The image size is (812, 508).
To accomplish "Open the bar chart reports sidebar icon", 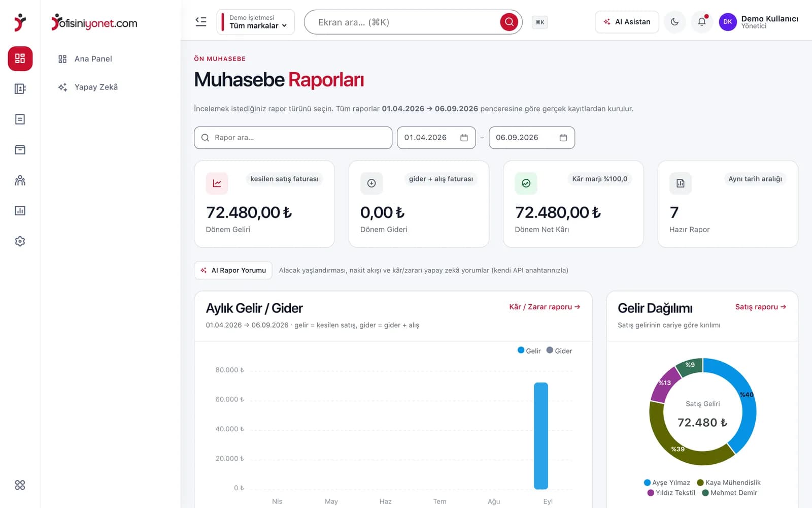I will pyautogui.click(x=20, y=211).
